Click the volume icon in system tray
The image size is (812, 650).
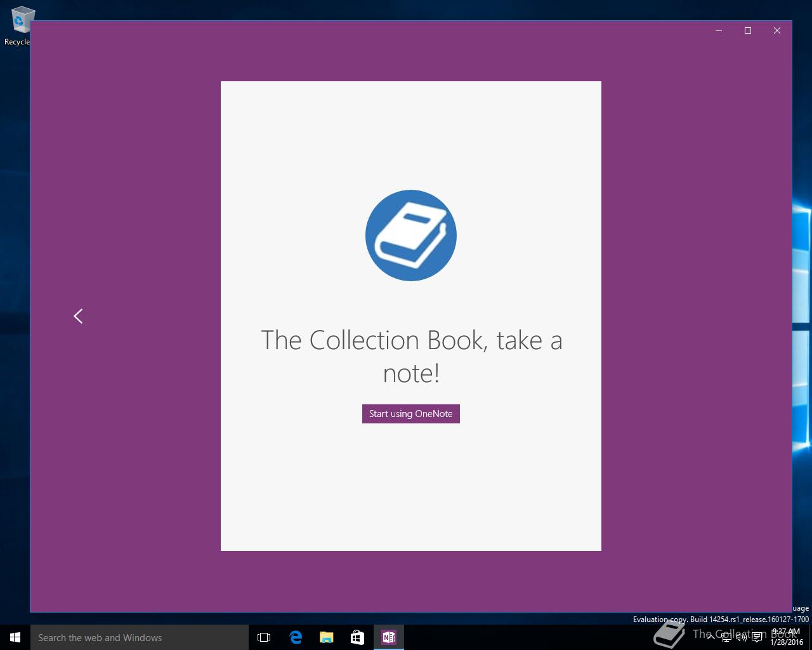pyautogui.click(x=741, y=637)
